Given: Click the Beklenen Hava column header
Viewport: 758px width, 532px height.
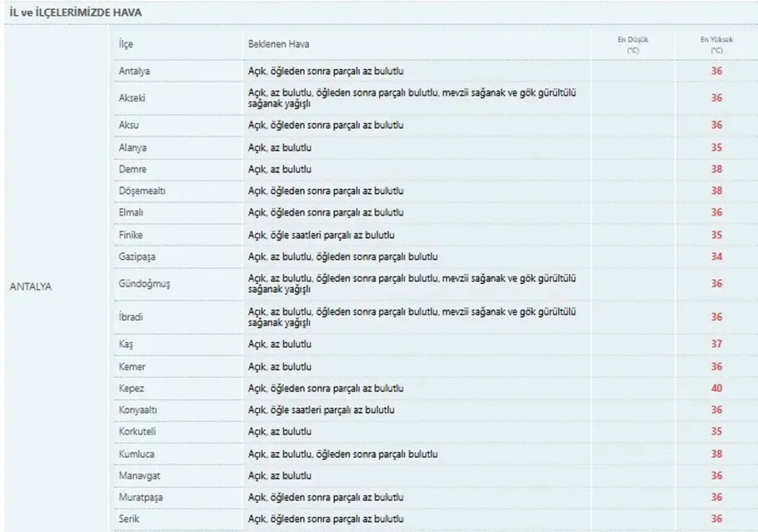Looking at the screenshot, I should coord(278,44).
